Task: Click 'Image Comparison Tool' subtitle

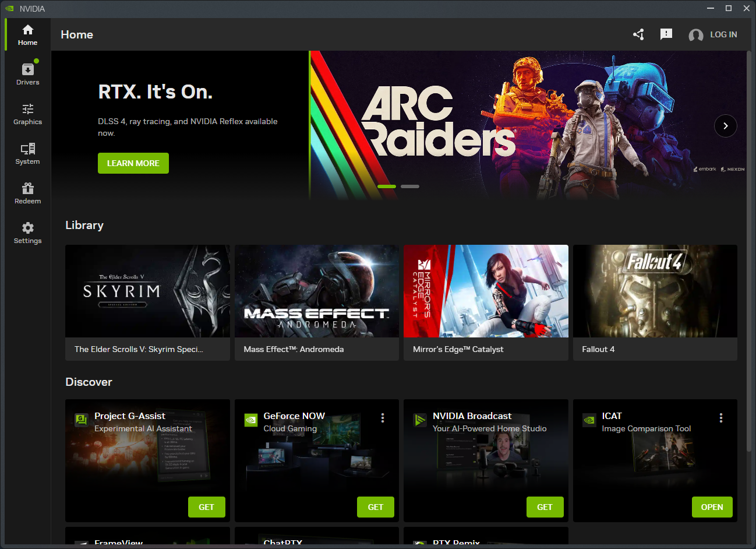Action: 647,428
